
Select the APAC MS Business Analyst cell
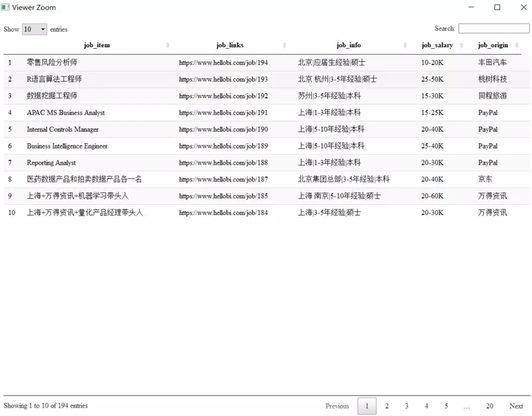[x=66, y=112]
